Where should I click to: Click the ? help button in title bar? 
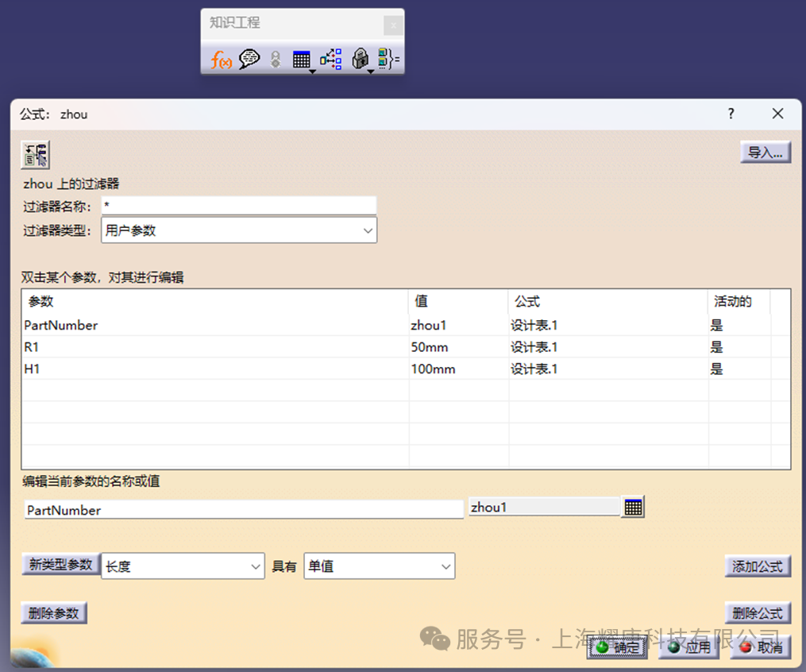(x=731, y=114)
